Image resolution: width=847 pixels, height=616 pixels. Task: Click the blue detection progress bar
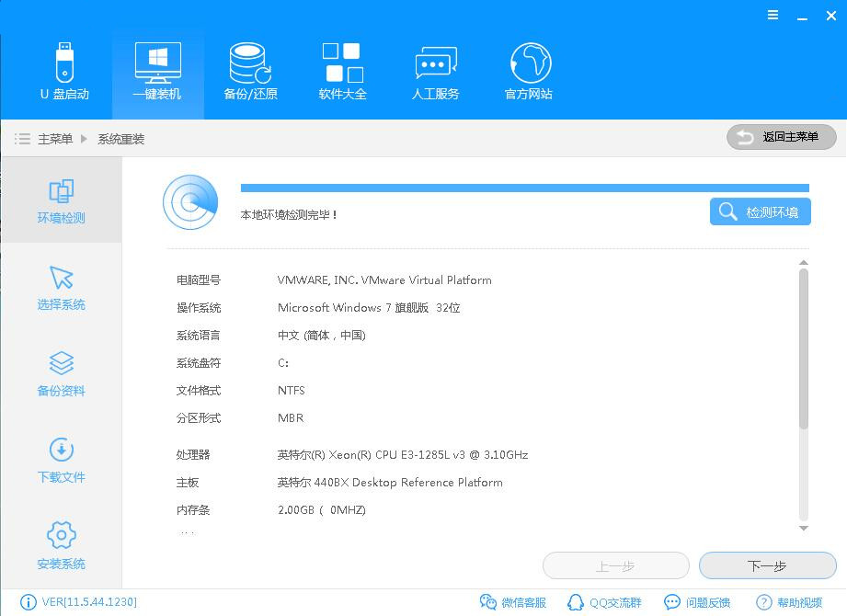click(x=525, y=188)
